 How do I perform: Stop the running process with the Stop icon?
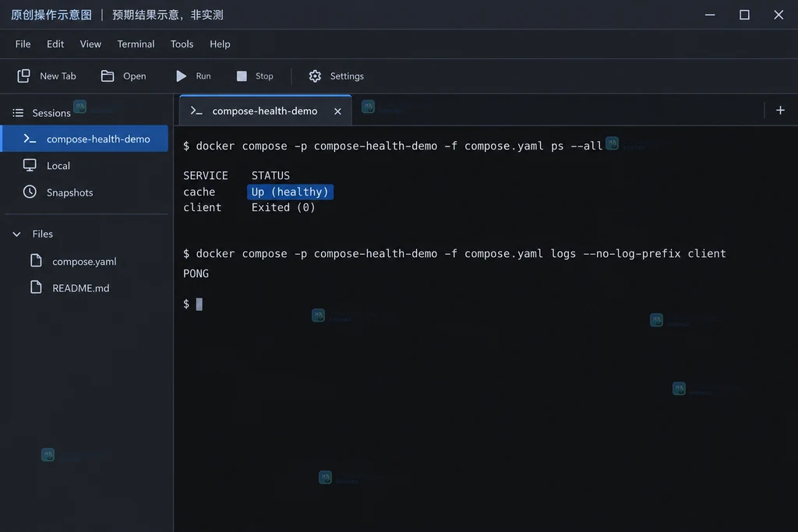242,76
